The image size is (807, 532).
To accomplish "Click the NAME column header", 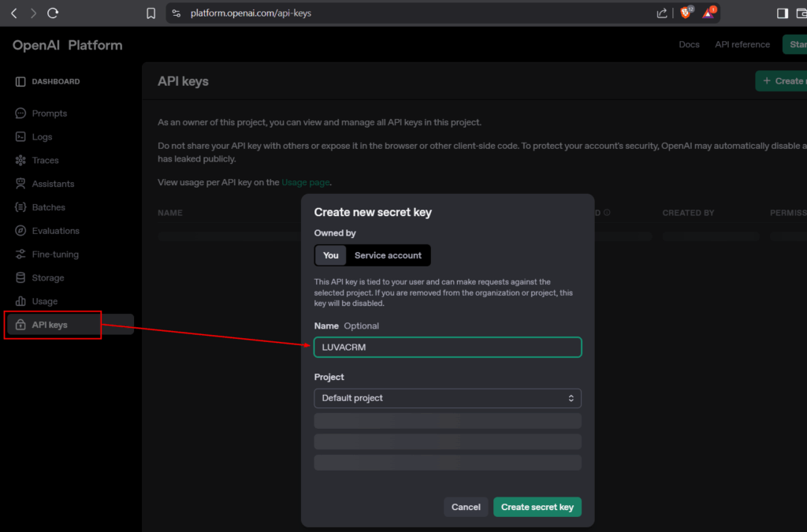I will [170, 213].
